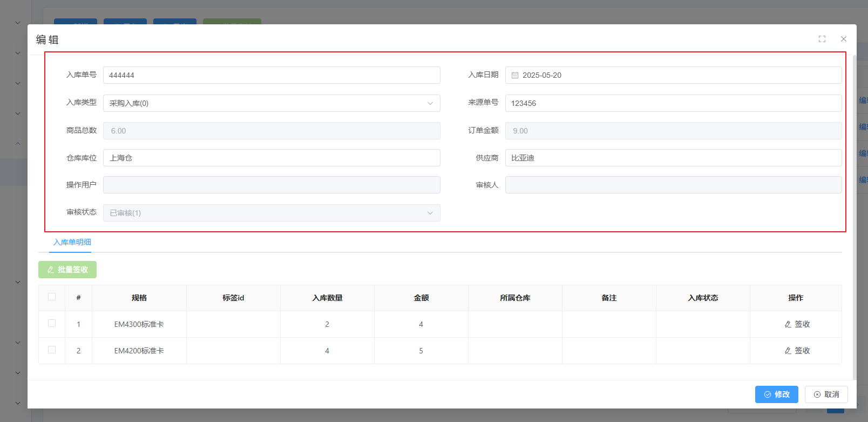Click the 仓库库位 field showing 上海仓
Image resolution: width=868 pixels, height=422 pixels.
tap(272, 158)
